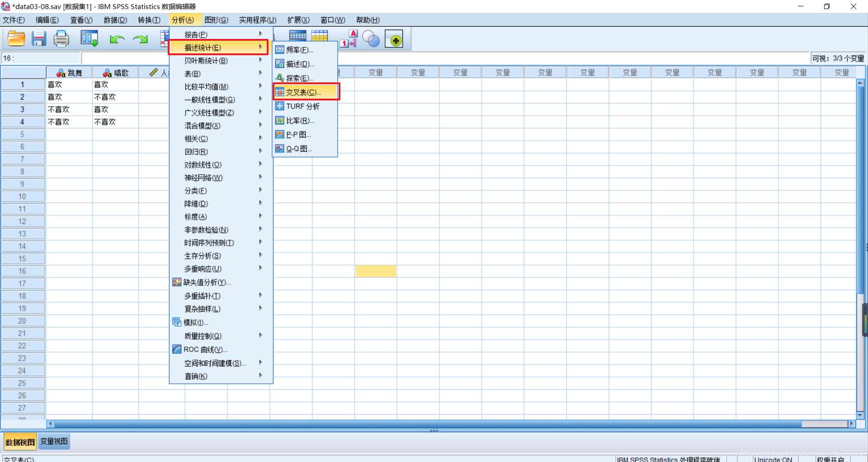Open 模拟 simulation item
This screenshot has height=462, width=868.
[x=221, y=323]
